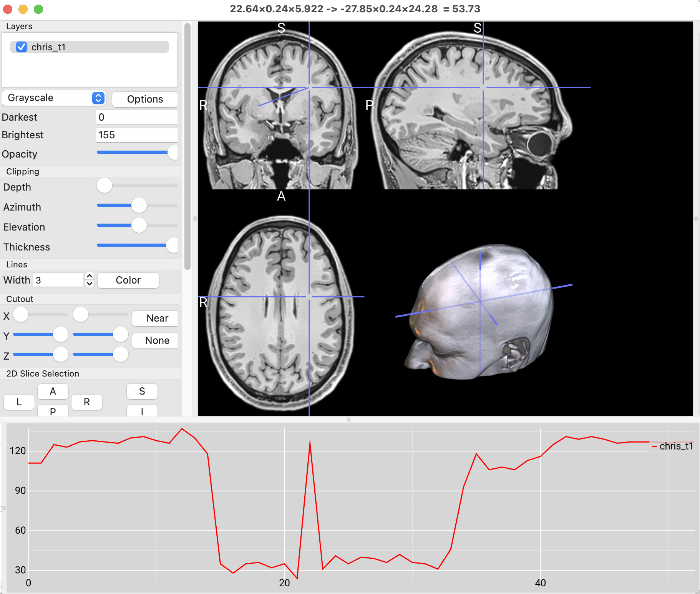Move slice Inferior with I button

coord(142,411)
